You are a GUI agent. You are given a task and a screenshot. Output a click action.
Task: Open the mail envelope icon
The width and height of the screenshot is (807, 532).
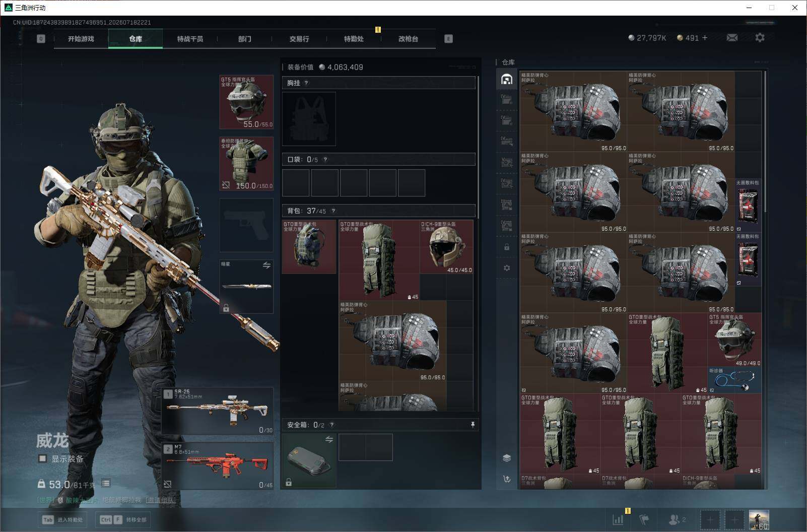pyautogui.click(x=732, y=38)
